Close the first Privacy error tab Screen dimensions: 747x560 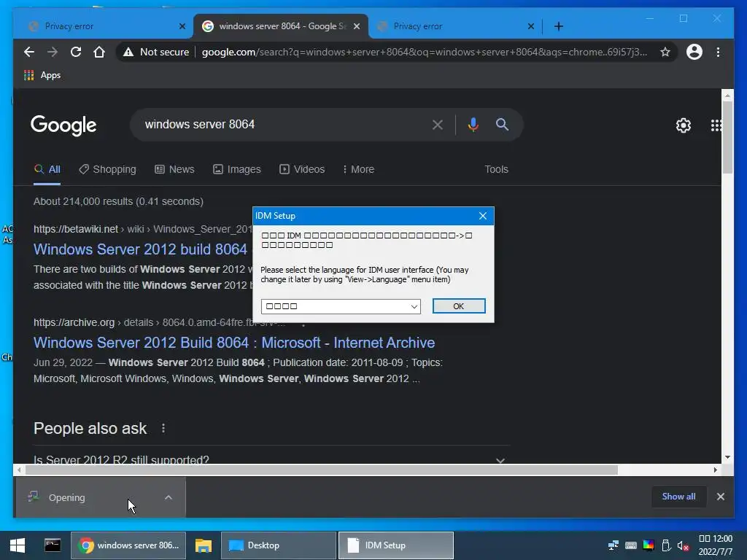182,26
